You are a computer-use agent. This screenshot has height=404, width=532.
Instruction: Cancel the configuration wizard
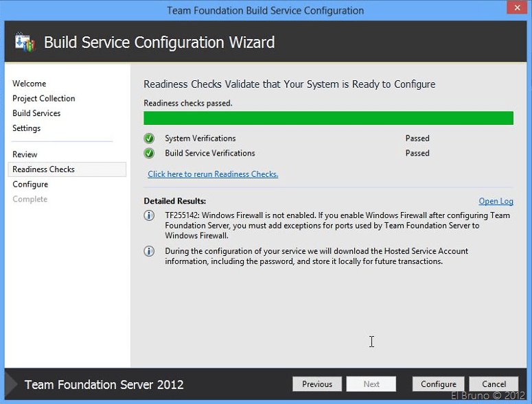pos(494,384)
